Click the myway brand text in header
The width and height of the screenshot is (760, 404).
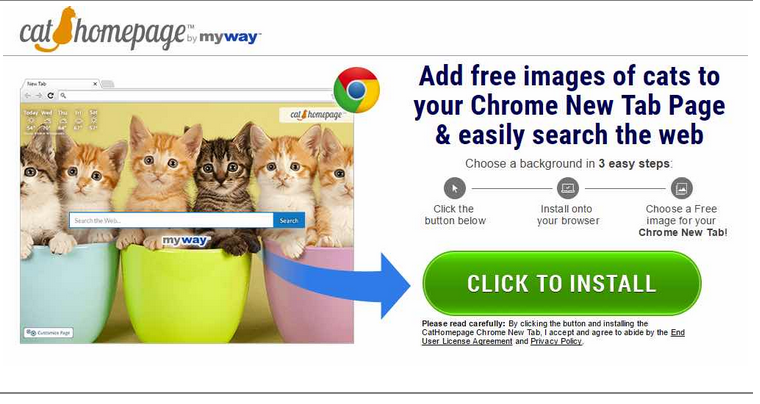(x=230, y=37)
